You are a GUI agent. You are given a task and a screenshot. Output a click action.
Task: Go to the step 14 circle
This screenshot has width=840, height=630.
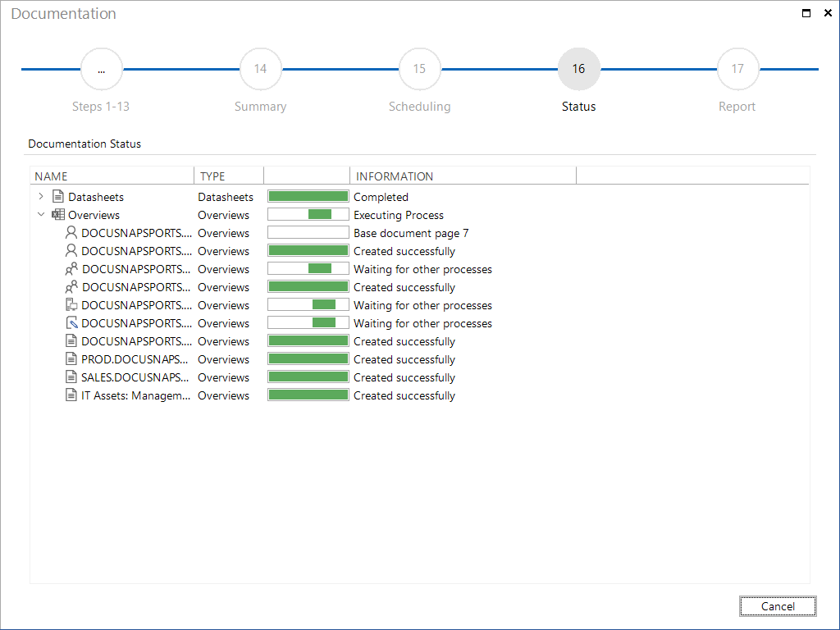point(260,69)
